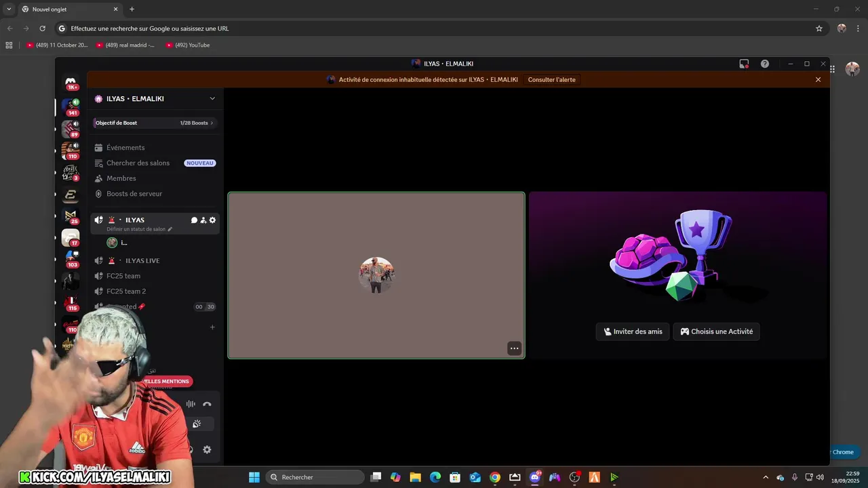
Task: Edit the channel status pencil icon
Action: pos(170,229)
